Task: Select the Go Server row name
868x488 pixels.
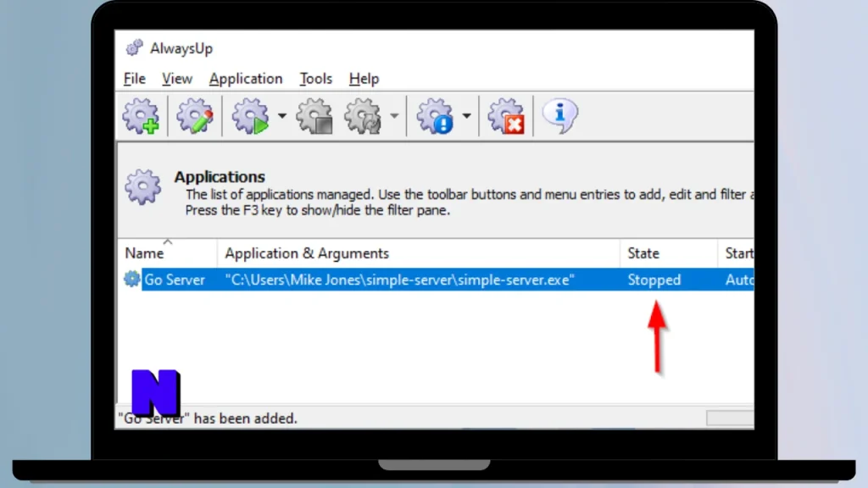Action: [x=175, y=280]
